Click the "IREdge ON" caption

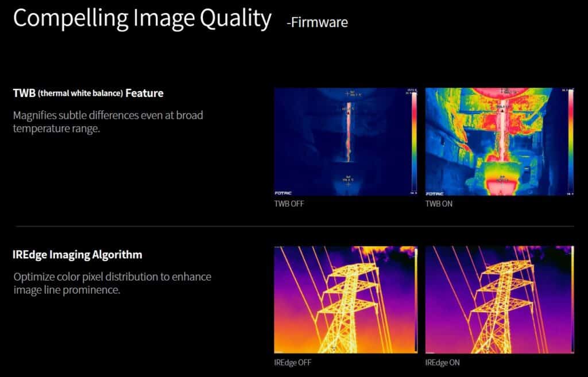[442, 363]
